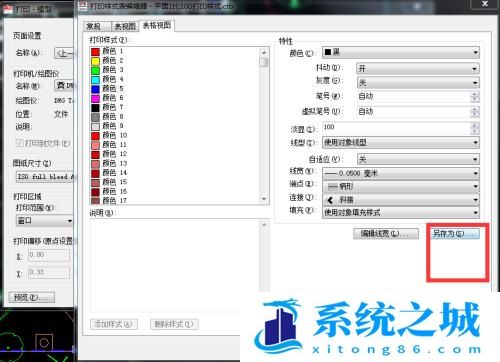Click the plot styles list scrollbar down arrow
Viewport: 500px width, 362px height.
264,199
